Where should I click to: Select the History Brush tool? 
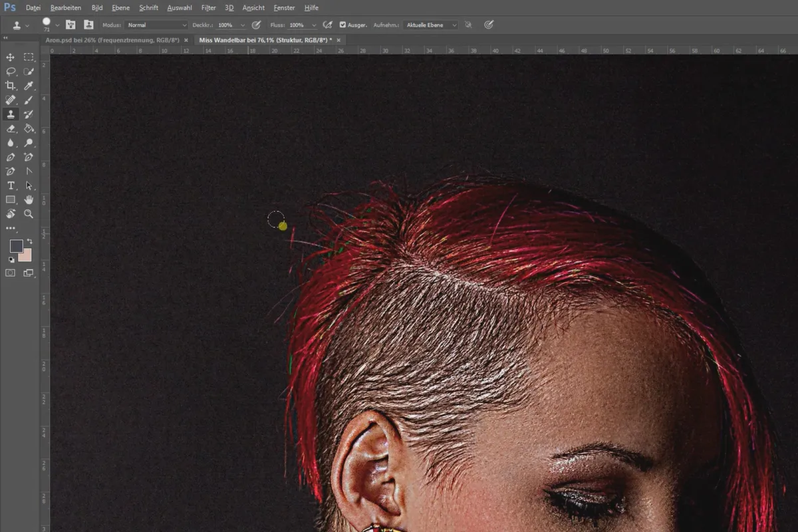[29, 114]
